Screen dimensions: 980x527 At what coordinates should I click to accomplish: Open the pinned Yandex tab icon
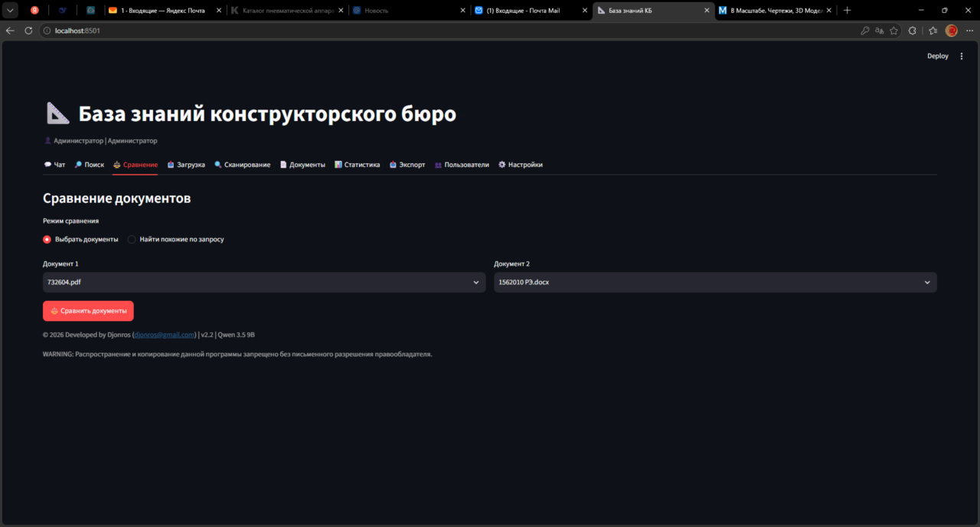click(34, 11)
